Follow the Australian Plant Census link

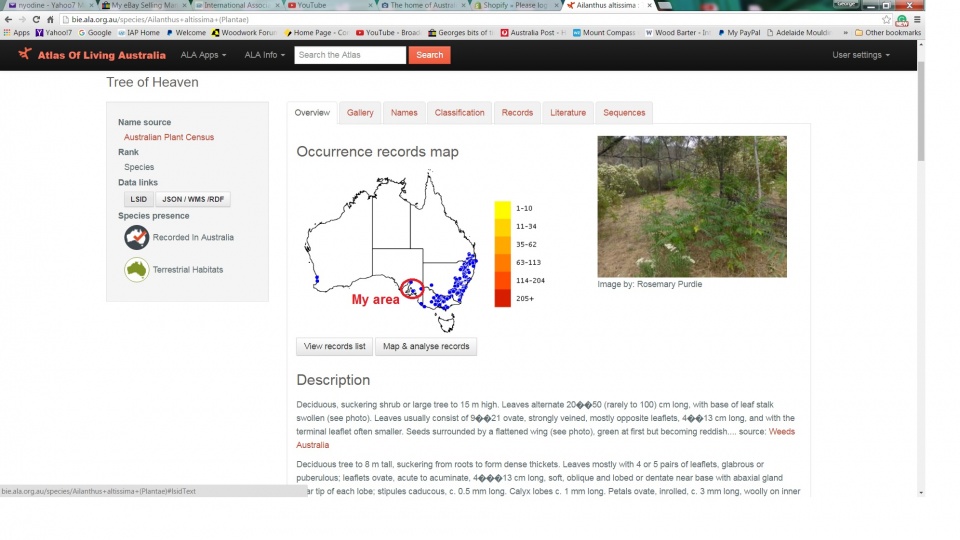[x=169, y=137]
